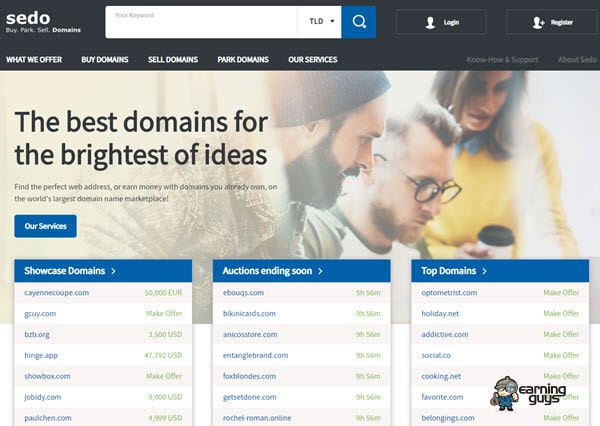Click the Register button text
Image resolution: width=600 pixels, height=426 pixels.
click(562, 23)
